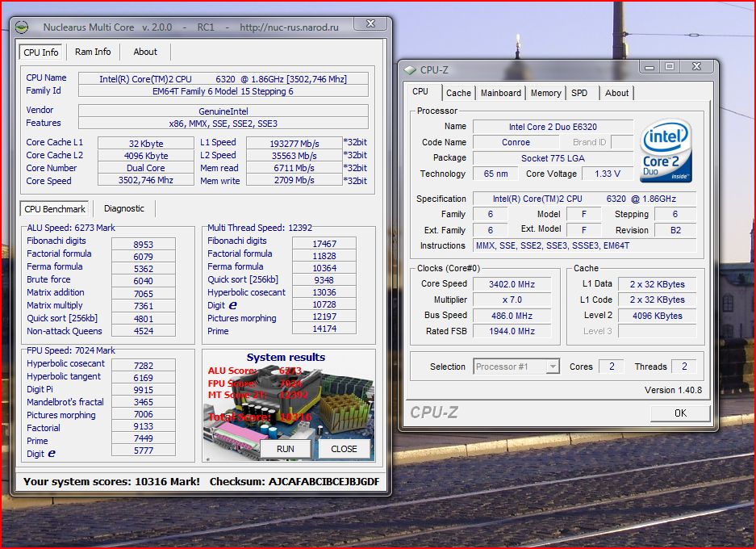Open the CPU-Z About tab
Viewport: 756px width, 549px height.
[x=616, y=93]
